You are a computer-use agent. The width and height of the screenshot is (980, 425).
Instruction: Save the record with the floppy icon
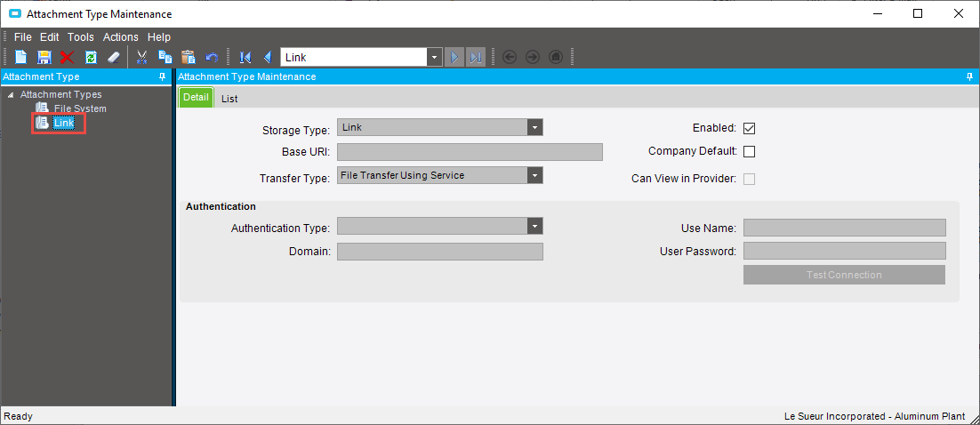click(44, 58)
